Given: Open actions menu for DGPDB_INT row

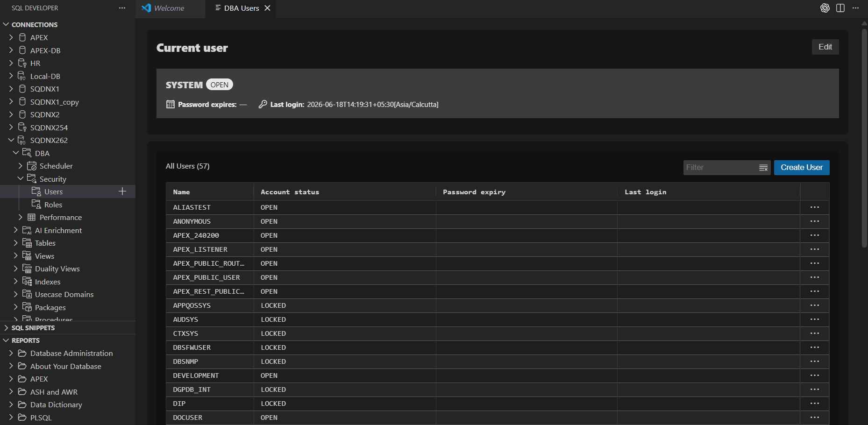Looking at the screenshot, I should tap(815, 390).
